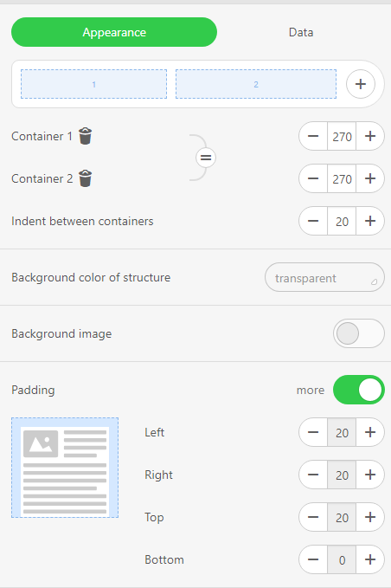Turn off the Padding more toggle
The width and height of the screenshot is (391, 588).
coord(358,390)
